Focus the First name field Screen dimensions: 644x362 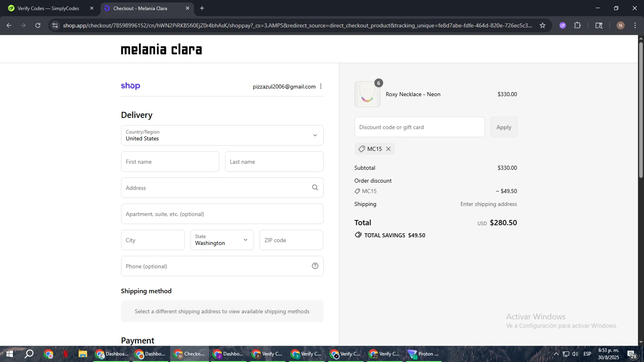(x=170, y=162)
